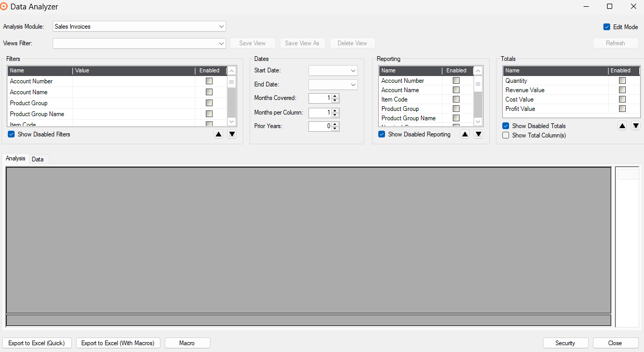The height and width of the screenshot is (352, 644).
Task: Select Product Group row in Reporting
Action: coord(426,109)
